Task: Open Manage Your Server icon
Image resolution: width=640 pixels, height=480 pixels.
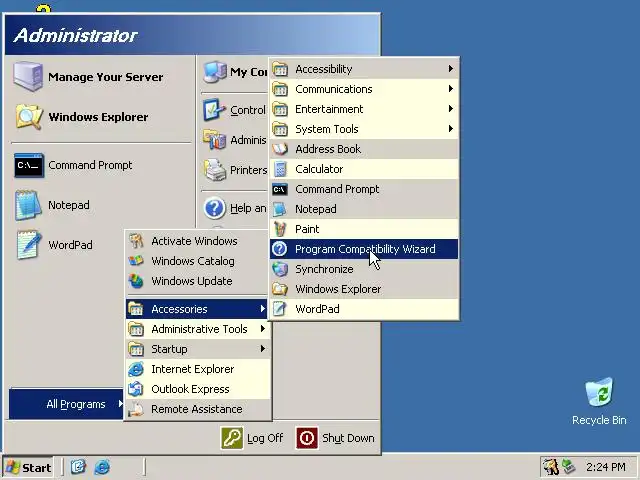Action: click(x=27, y=76)
